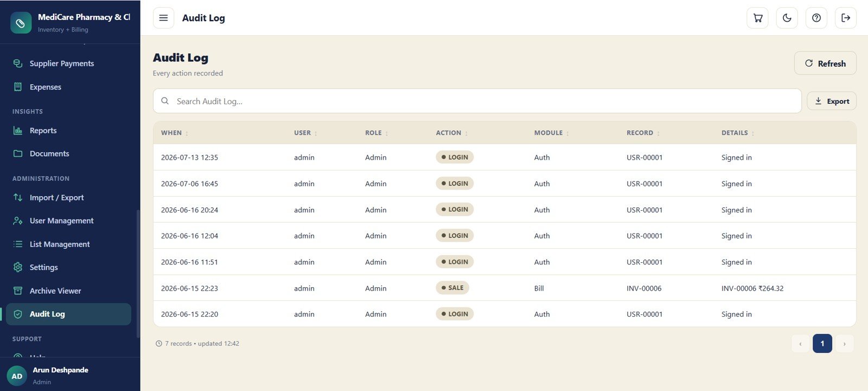Sort table by DETAILS column

[738, 133]
